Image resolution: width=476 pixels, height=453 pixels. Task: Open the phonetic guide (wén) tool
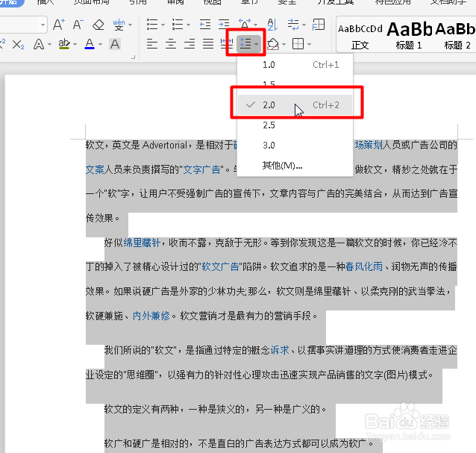click(x=119, y=25)
